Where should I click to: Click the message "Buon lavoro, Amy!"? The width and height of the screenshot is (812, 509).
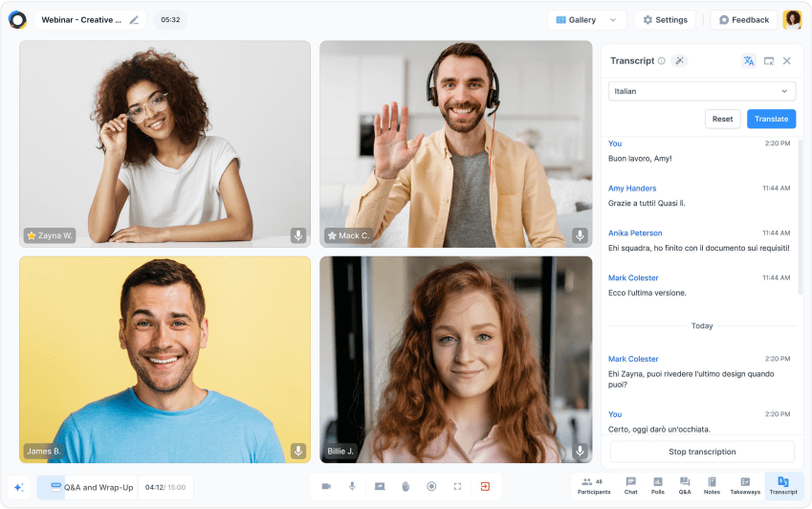(x=640, y=159)
